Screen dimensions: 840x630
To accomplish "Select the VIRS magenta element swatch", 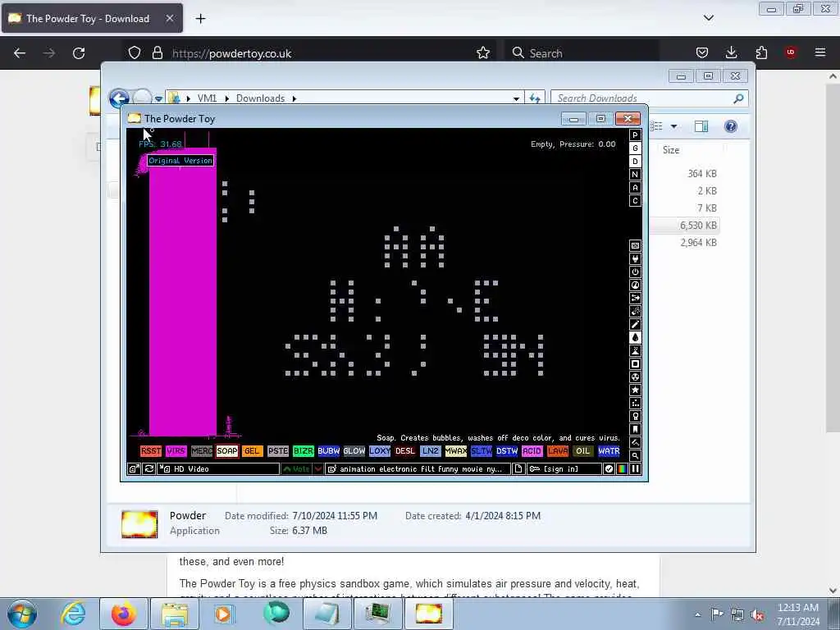I will tap(176, 451).
